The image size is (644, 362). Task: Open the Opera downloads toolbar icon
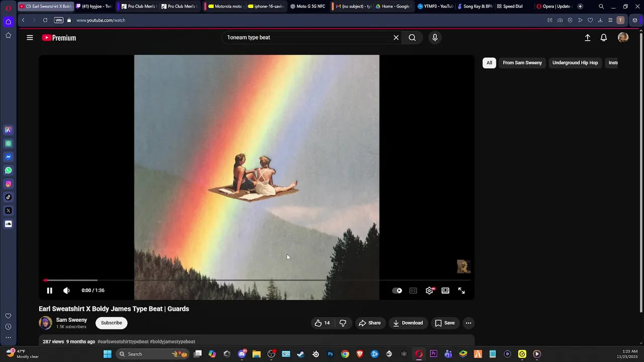[600, 20]
